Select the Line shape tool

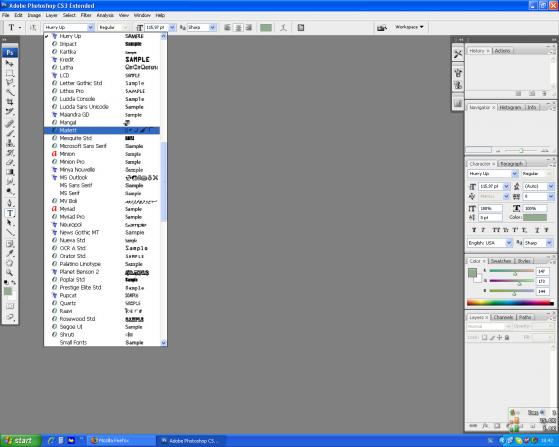click(10, 232)
